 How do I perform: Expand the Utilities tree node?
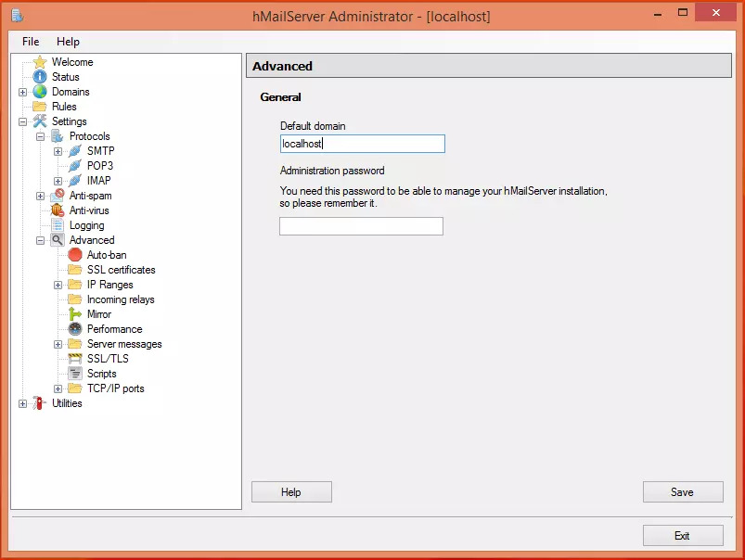click(x=23, y=403)
